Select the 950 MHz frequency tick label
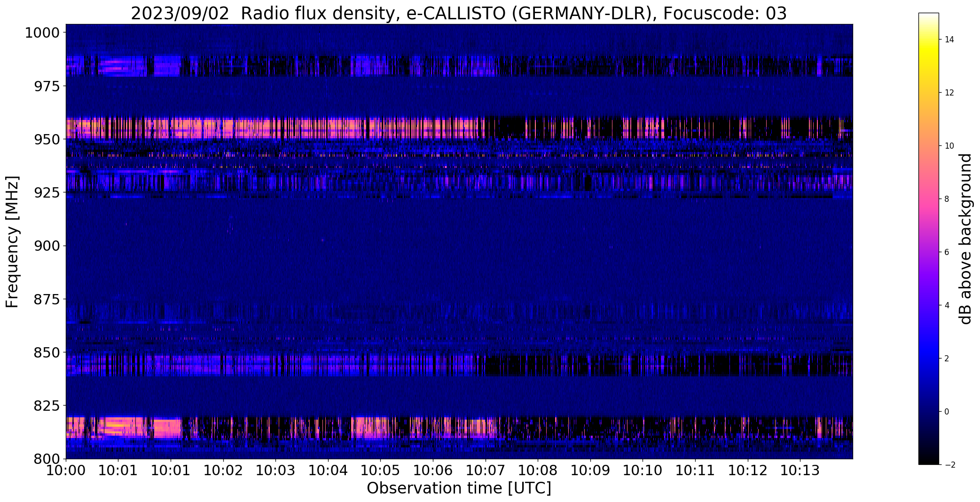This screenshot has height=502, width=980. (47, 140)
